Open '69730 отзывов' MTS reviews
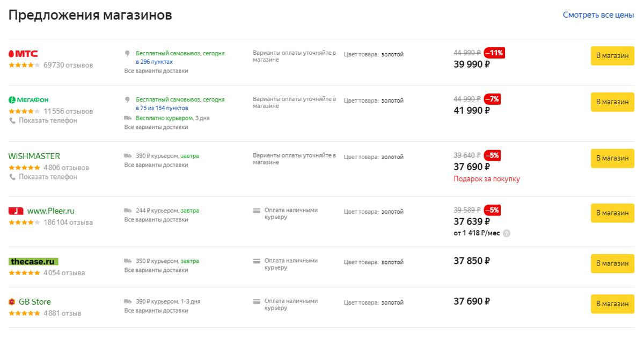Screen dimensions: 644x338 pos(68,65)
